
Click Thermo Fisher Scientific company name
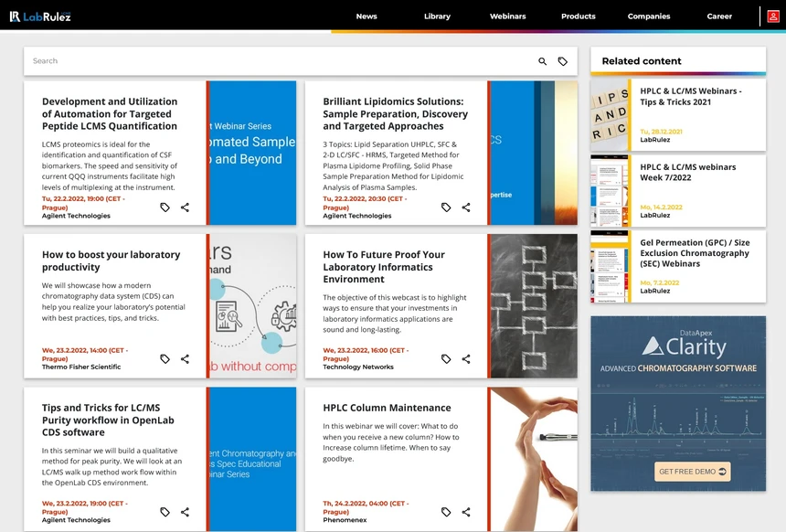[81, 367]
